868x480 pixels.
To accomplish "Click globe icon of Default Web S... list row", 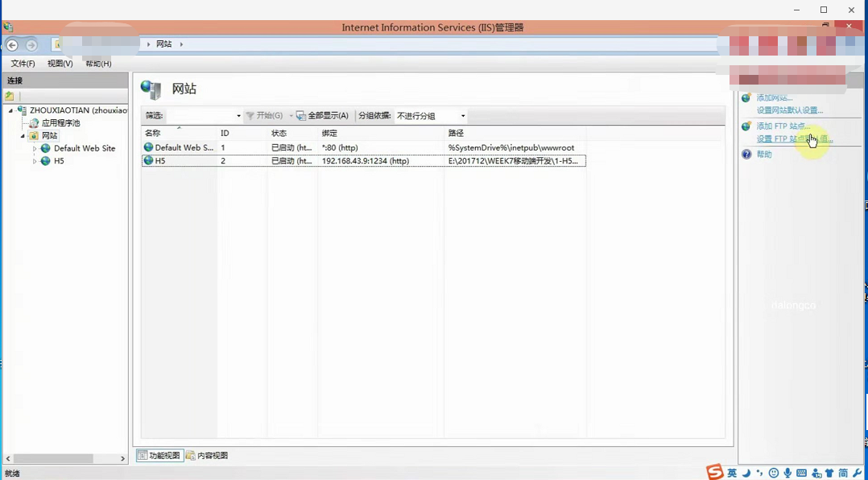I will (x=148, y=147).
